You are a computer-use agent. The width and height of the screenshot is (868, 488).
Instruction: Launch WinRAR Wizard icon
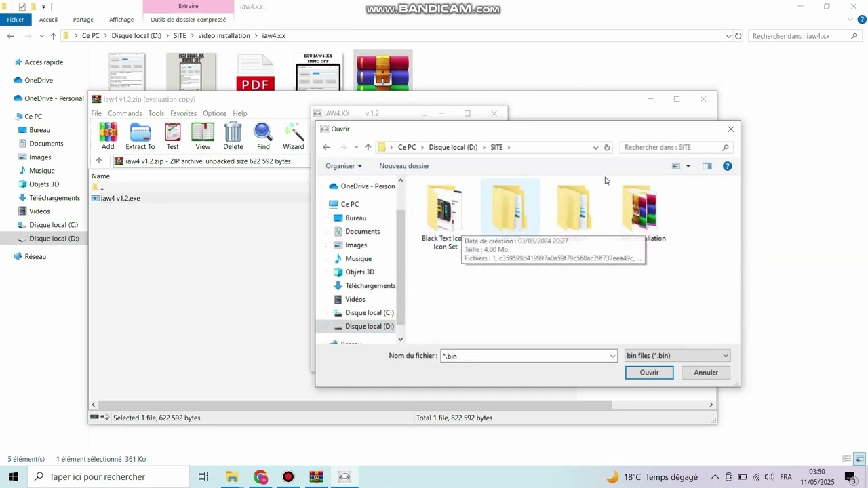click(294, 136)
